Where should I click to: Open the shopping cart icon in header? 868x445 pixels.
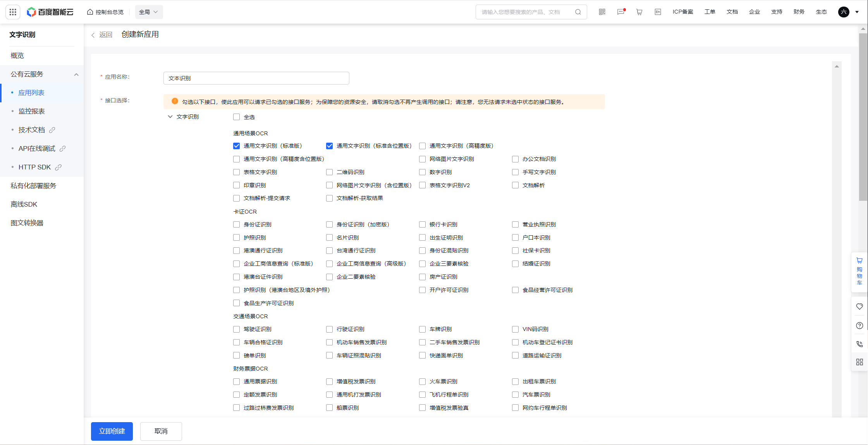639,12
